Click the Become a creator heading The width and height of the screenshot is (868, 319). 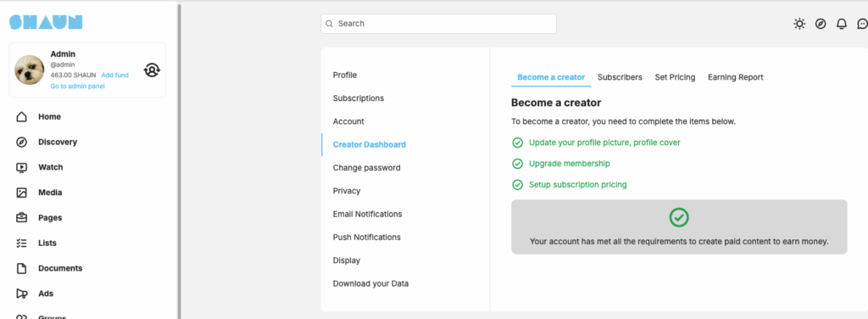(x=556, y=103)
